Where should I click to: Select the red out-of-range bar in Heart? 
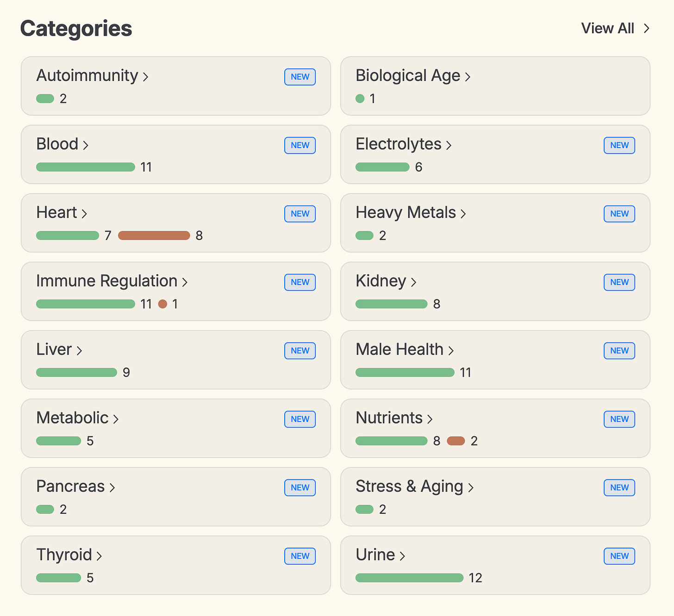154,236
